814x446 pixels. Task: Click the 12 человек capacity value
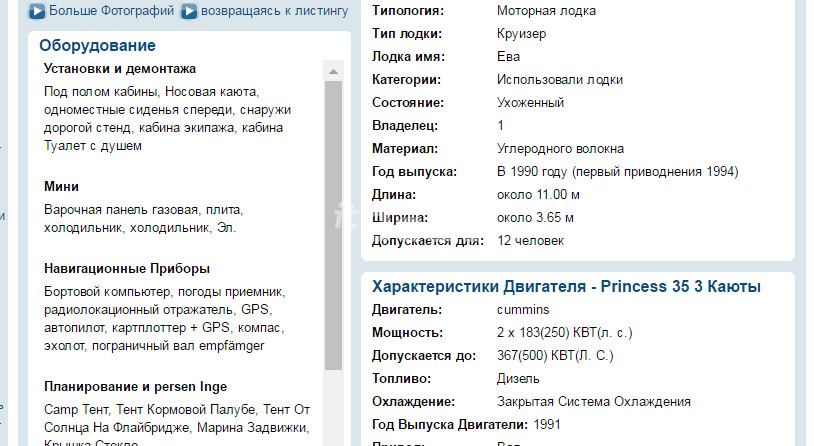[530, 241]
